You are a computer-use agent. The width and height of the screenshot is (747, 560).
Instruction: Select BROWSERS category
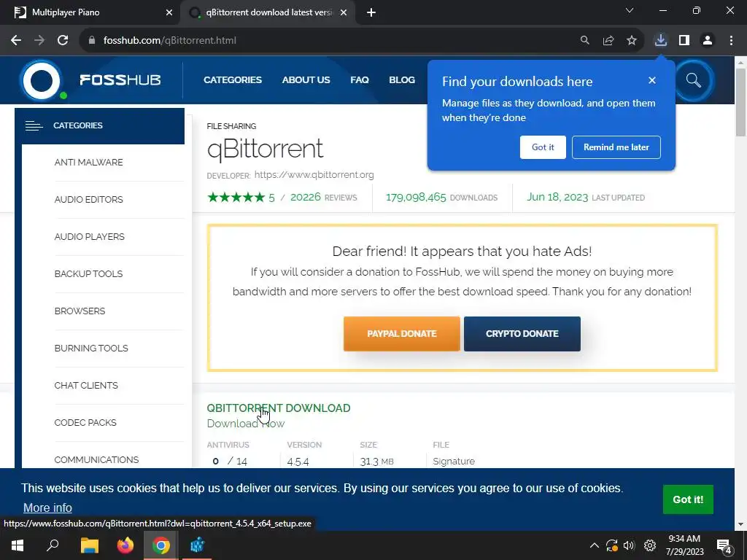tap(80, 311)
